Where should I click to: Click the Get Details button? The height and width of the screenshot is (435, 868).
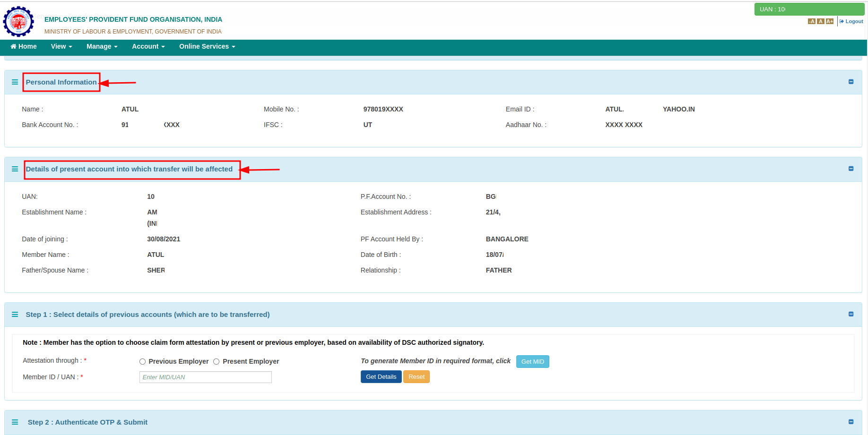point(381,376)
